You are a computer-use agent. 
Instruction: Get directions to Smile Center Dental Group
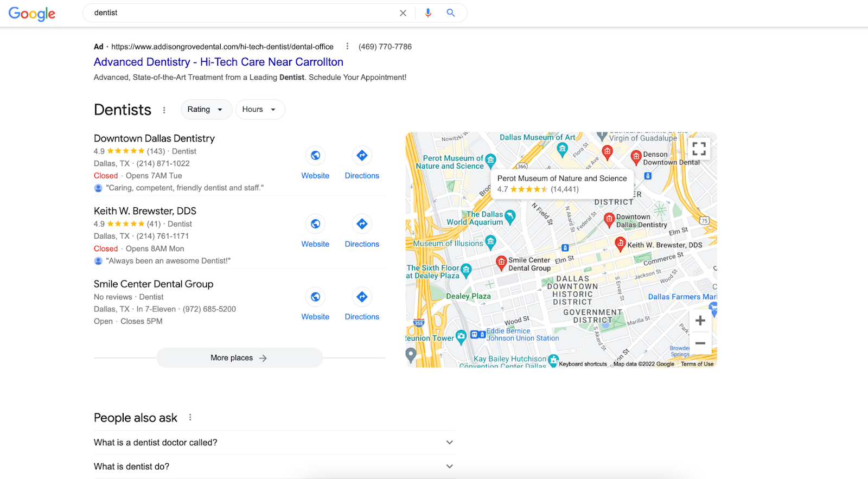362,297
